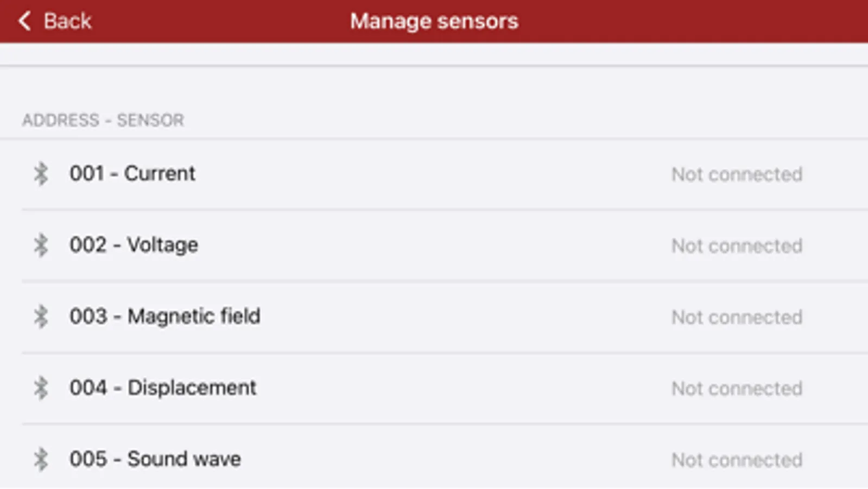The image size is (868, 489).
Task: Click the Bluetooth icon for Sound wave sensor
Action: point(41,459)
